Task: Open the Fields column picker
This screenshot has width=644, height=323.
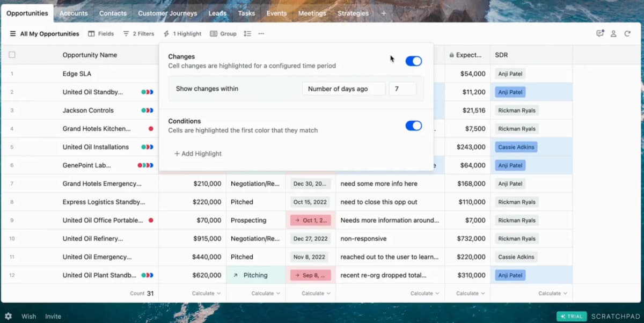Action: [x=101, y=34]
